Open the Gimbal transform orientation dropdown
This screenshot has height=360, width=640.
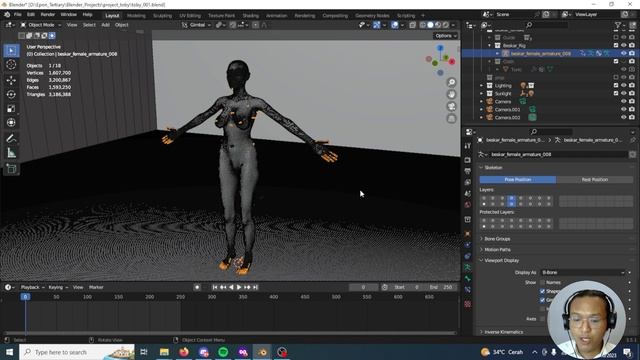click(196, 25)
